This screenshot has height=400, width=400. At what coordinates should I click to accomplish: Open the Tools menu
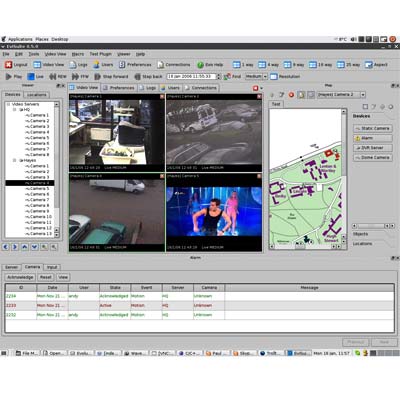[34, 54]
